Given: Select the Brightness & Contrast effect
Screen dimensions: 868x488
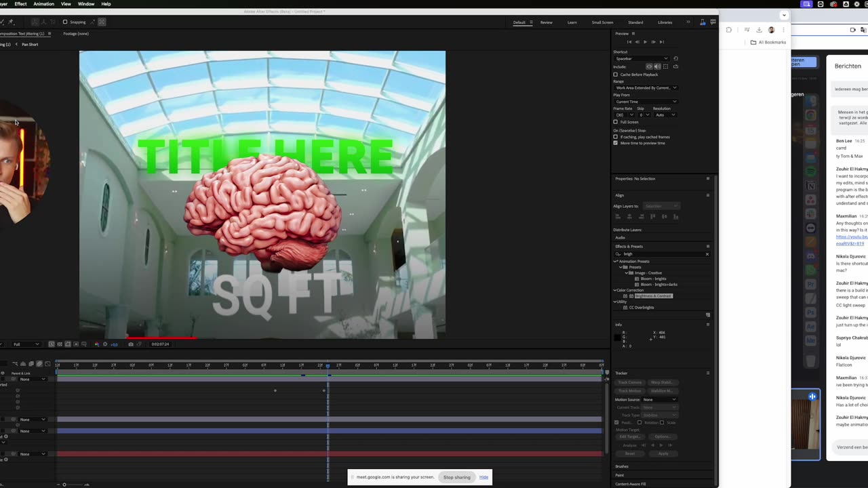Looking at the screenshot, I should pos(653,296).
